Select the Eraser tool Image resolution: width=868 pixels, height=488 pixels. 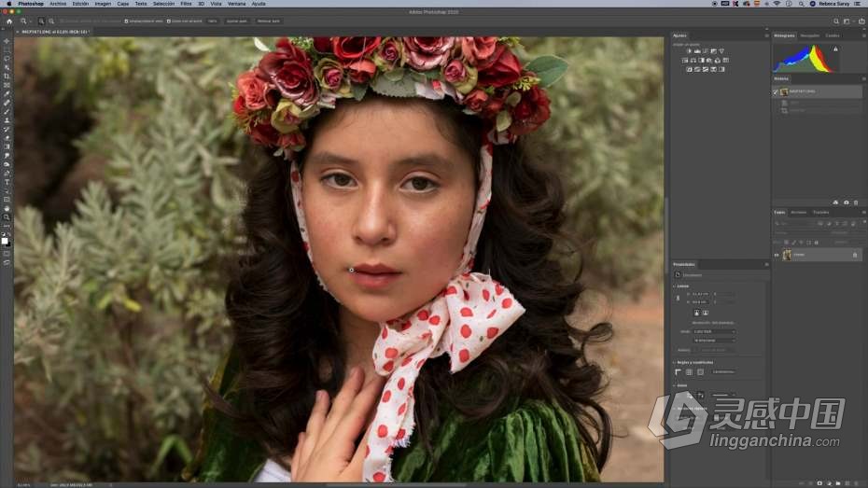tap(7, 138)
